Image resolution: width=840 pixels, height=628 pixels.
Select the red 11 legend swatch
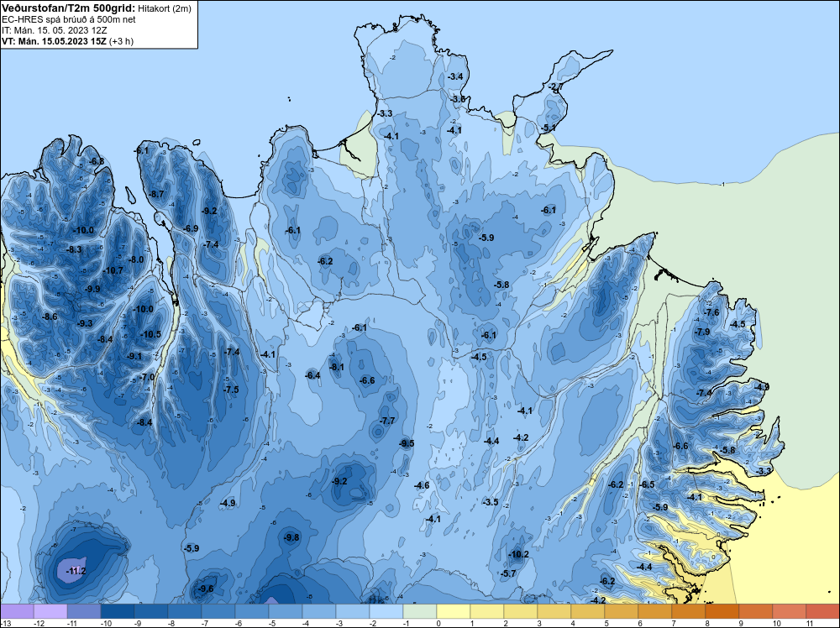(823, 612)
